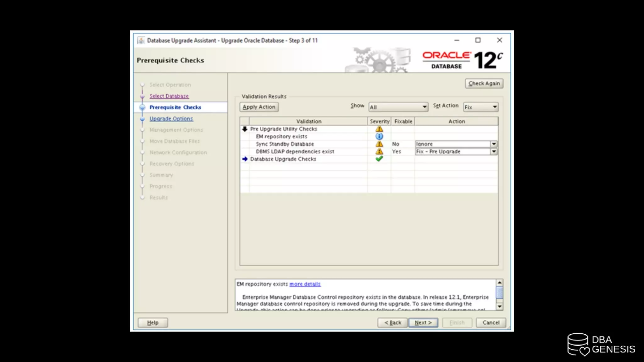This screenshot has height=362, width=644.
Task: Click the green checkmark for Database Upgrade Checks
Action: coord(379,159)
